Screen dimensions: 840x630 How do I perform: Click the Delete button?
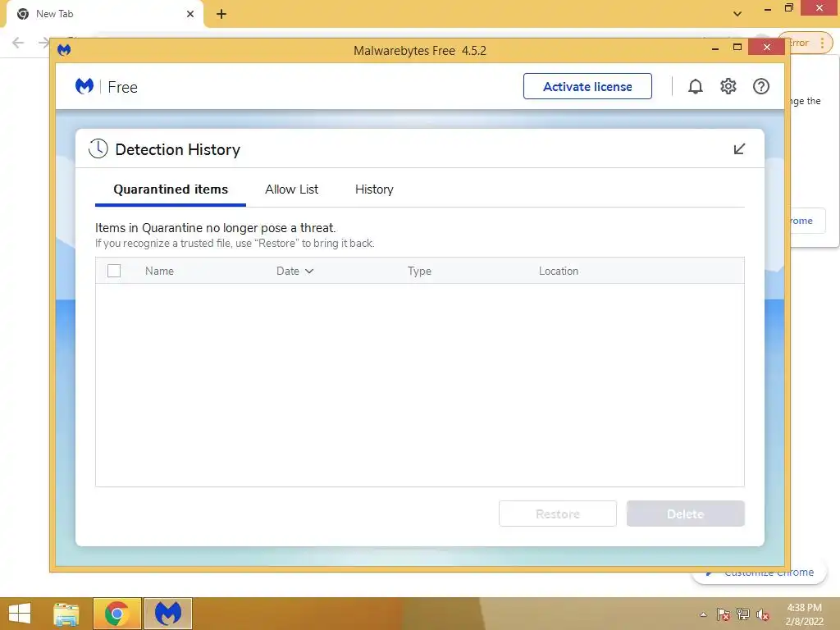tap(686, 514)
